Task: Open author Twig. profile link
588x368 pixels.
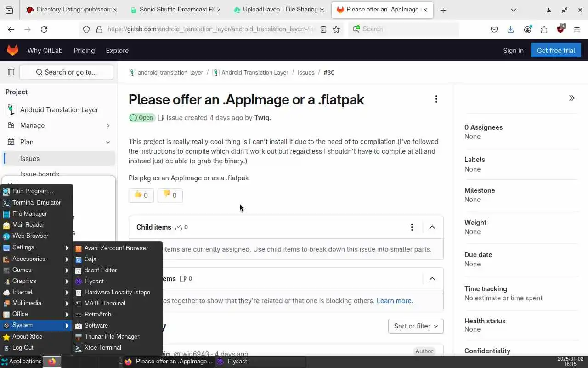Action: 263,118
